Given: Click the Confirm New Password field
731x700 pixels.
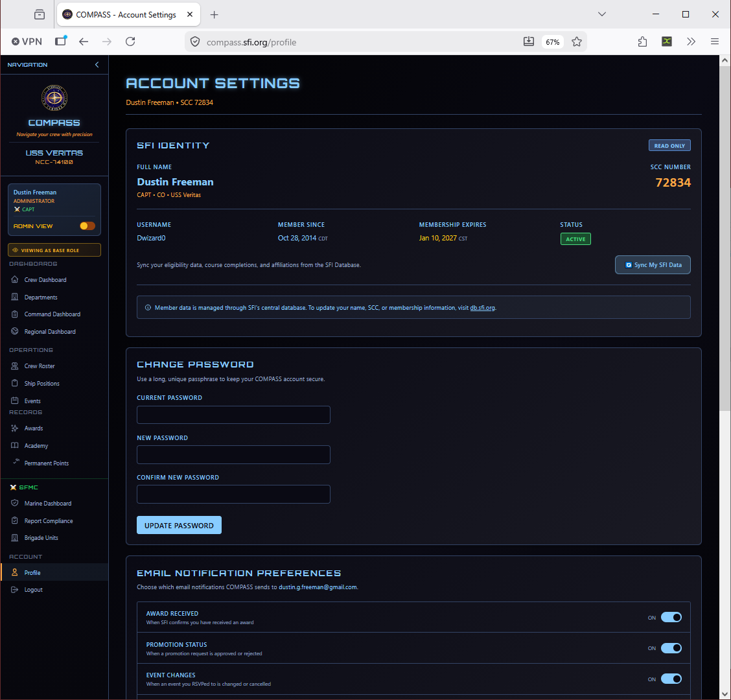Looking at the screenshot, I should (x=233, y=495).
